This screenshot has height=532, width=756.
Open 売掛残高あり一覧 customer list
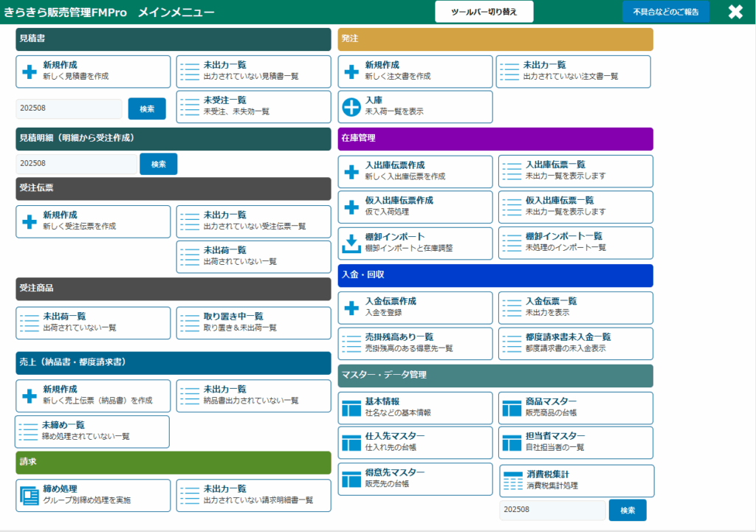click(x=415, y=342)
